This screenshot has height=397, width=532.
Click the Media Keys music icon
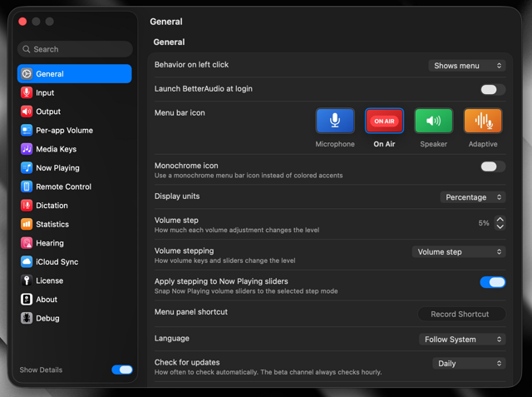(27, 149)
